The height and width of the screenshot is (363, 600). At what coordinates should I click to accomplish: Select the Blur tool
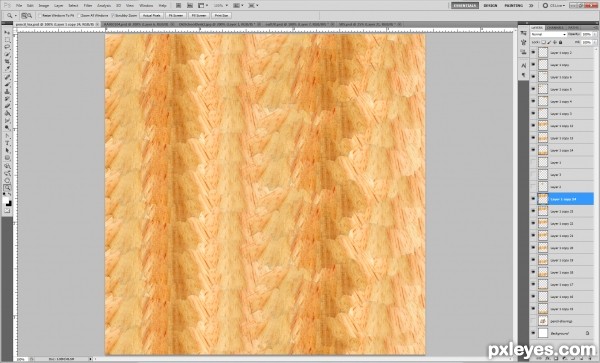[7, 121]
